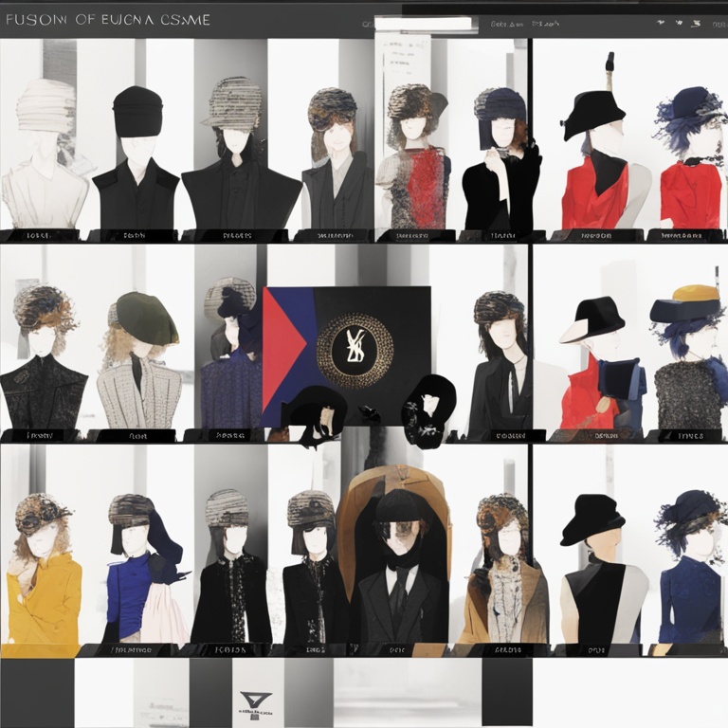Image resolution: width=728 pixels, height=728 pixels.
Task: Open the second menu word right of search
Action: pyautogui.click(x=546, y=23)
